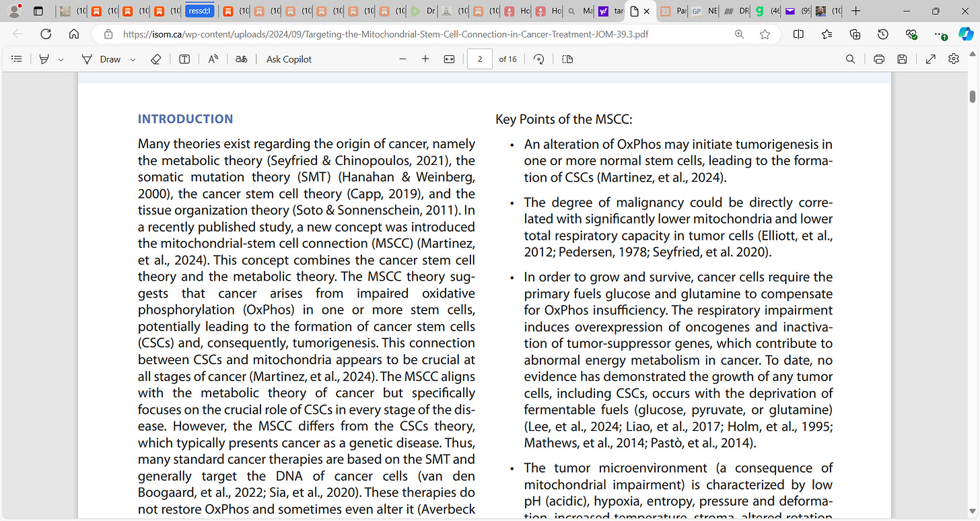Screen dimensions: 980x521
Task: Open the PDF table of contents panel
Action: tap(17, 59)
